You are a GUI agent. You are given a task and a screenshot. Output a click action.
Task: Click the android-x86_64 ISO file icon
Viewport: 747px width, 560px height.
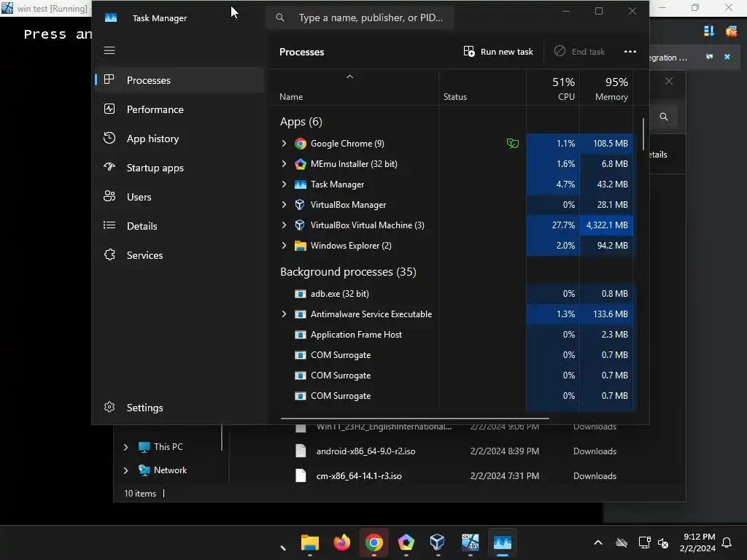301,451
